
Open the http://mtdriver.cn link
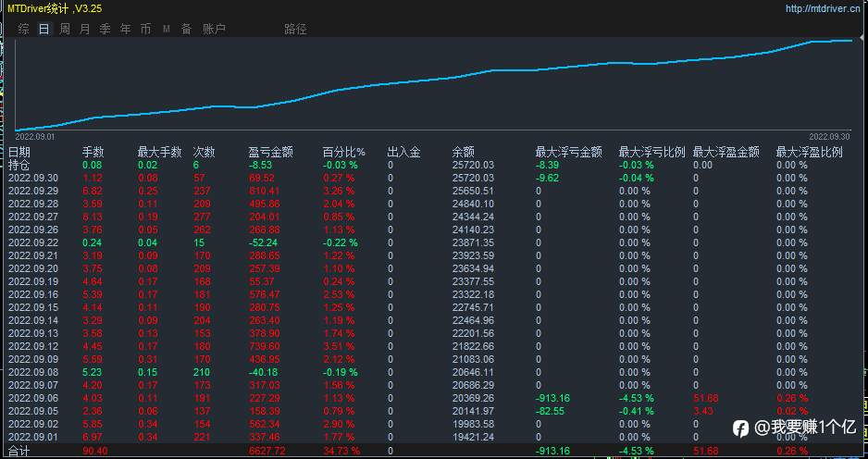coord(824,8)
